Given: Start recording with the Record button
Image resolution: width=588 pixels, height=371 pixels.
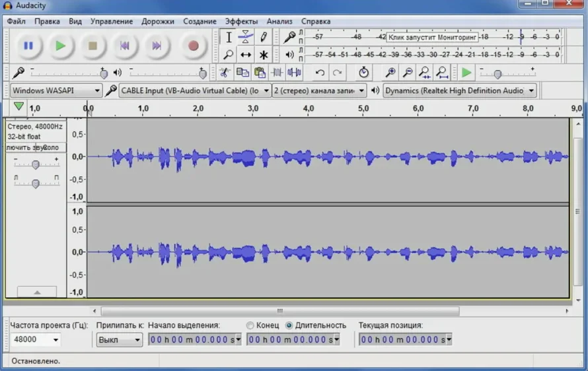Looking at the screenshot, I should click(x=193, y=46).
